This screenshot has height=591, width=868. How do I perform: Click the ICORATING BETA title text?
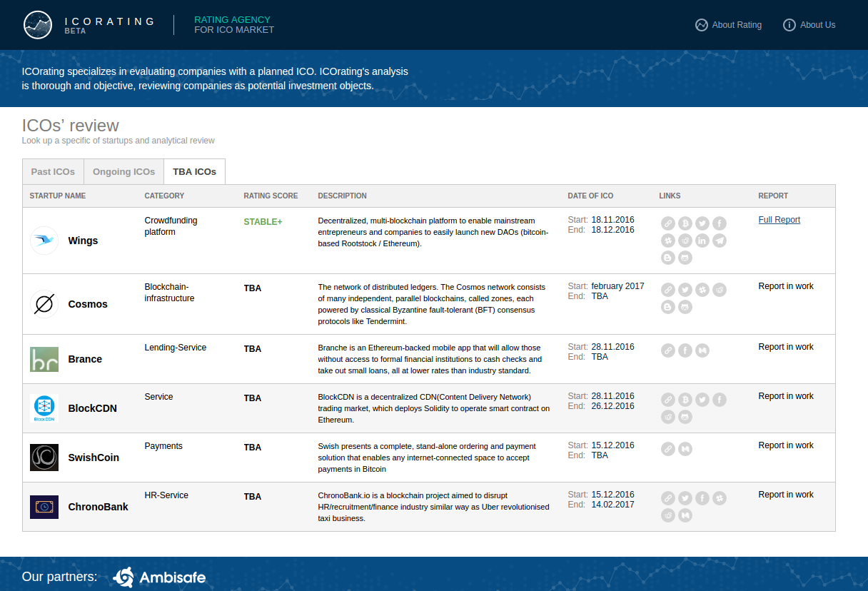[109, 25]
